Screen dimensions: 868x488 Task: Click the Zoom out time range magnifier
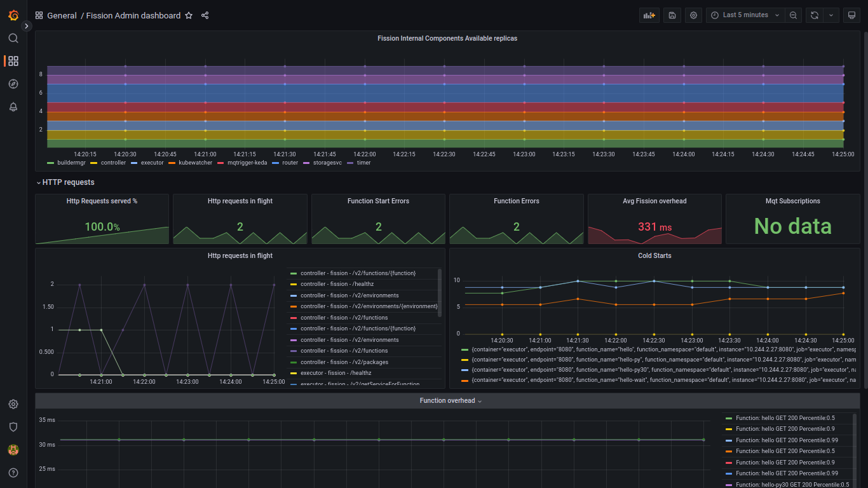coord(793,15)
